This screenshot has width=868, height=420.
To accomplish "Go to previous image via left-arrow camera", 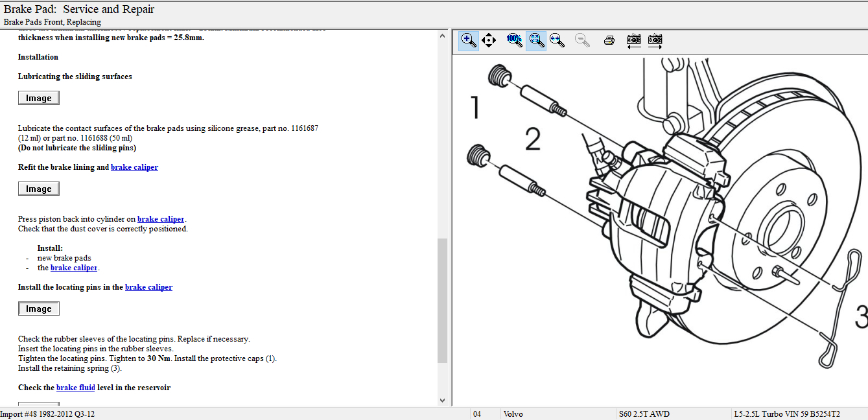I will [634, 40].
